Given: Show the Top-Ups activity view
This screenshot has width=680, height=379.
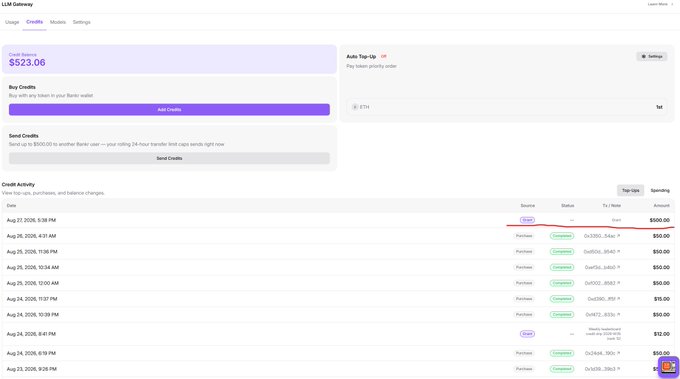Looking at the screenshot, I should pos(631,190).
